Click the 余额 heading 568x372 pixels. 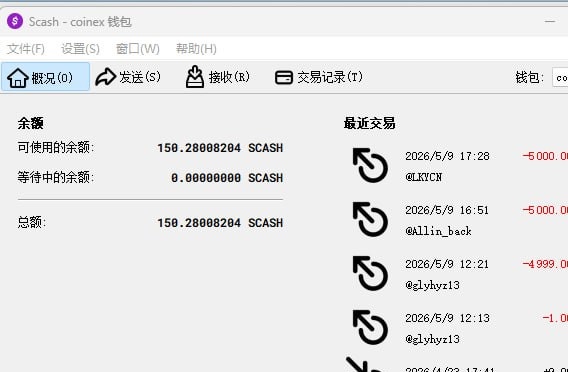pos(30,124)
